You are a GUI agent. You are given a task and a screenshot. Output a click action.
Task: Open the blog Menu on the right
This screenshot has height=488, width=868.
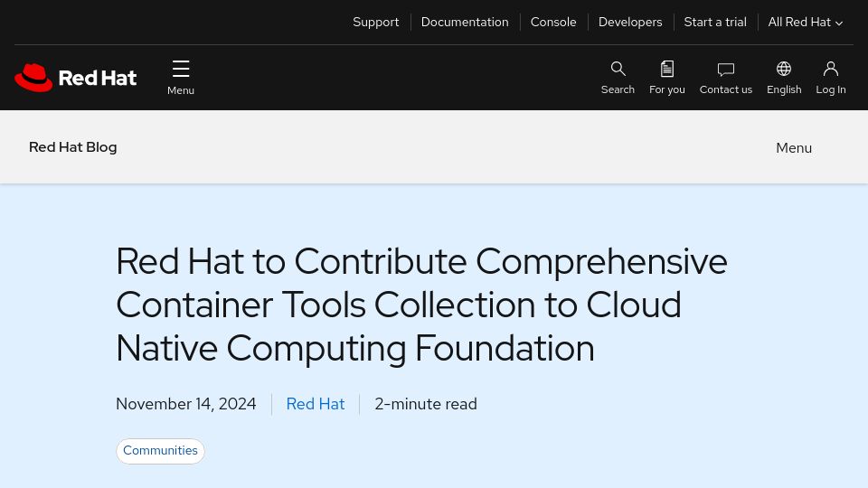(794, 147)
